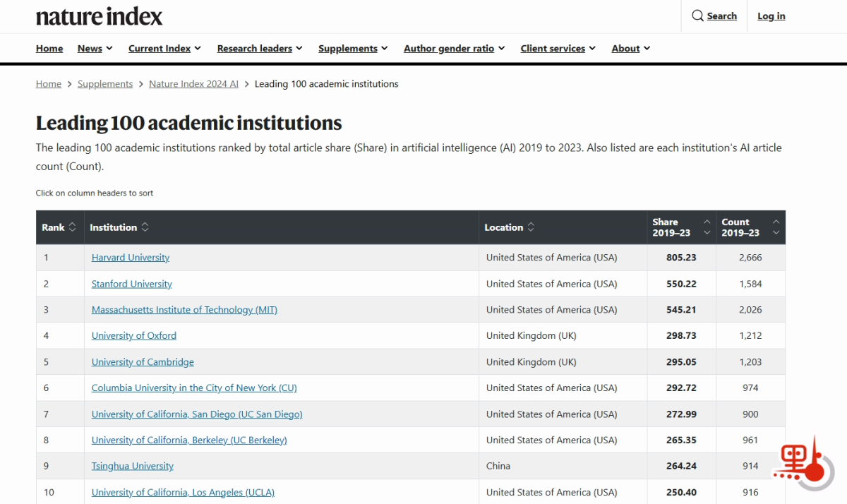This screenshot has height=504, width=847.
Task: Click the Nature Index 2024 AI breadcrumb
Action: 193,84
